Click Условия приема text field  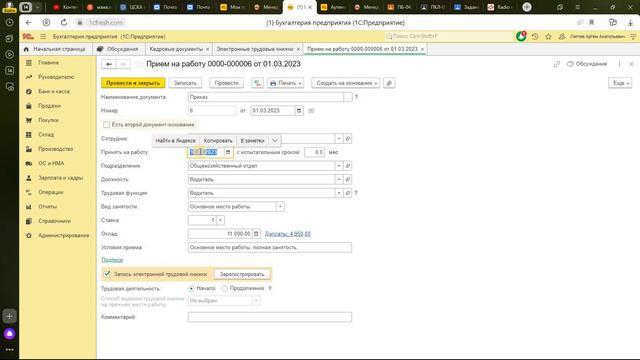click(x=270, y=247)
